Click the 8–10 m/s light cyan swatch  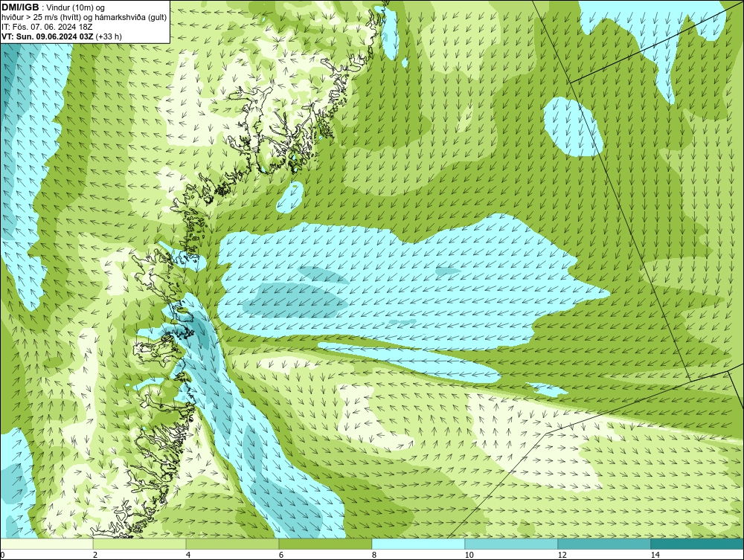[418, 544]
